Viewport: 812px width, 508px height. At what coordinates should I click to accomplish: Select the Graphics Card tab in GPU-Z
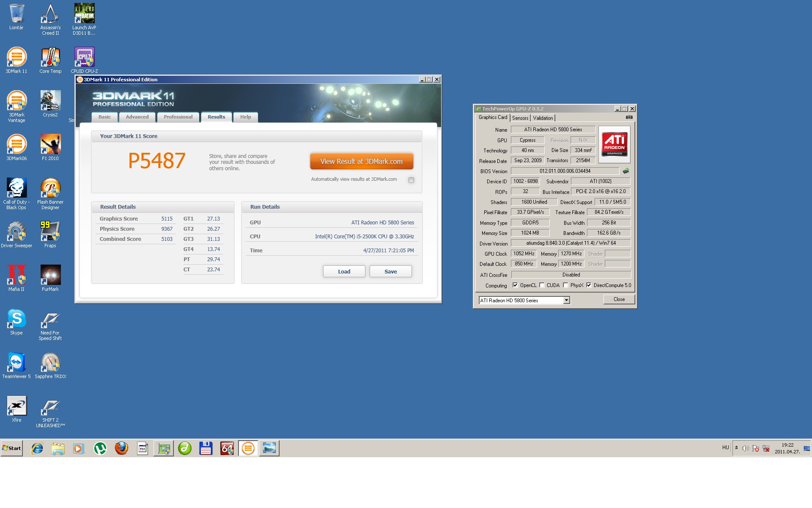493,118
